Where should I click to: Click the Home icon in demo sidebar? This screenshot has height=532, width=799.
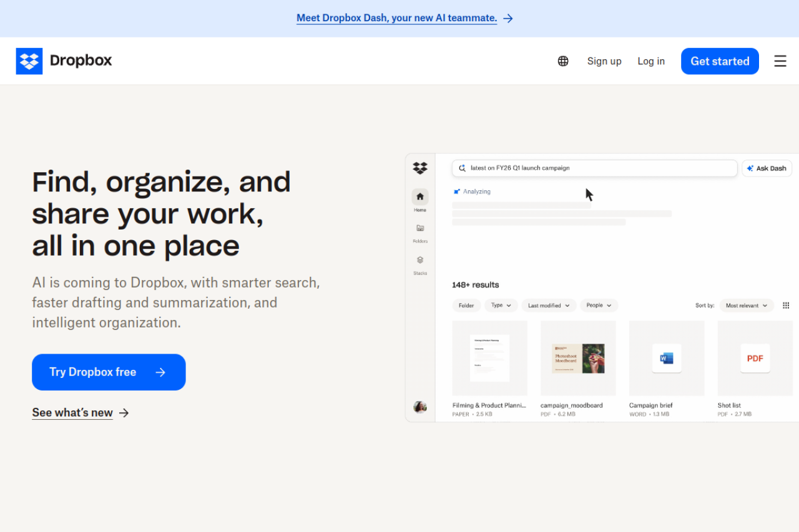tap(420, 197)
